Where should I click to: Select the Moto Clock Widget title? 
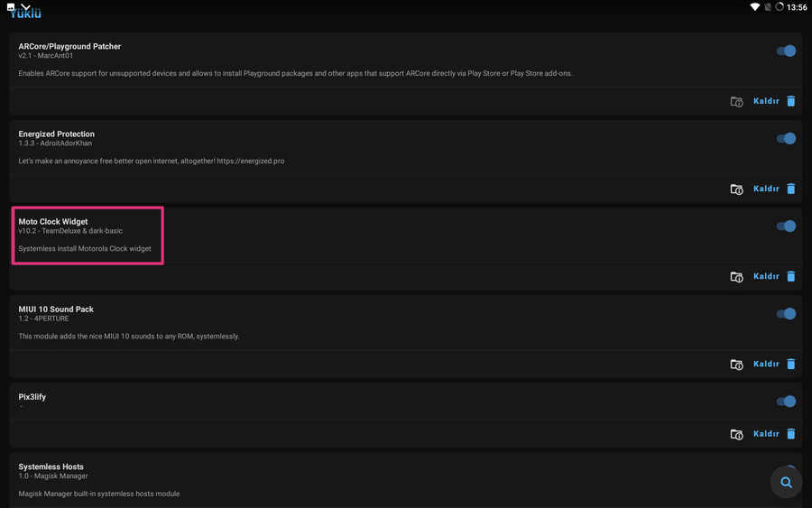pos(53,221)
